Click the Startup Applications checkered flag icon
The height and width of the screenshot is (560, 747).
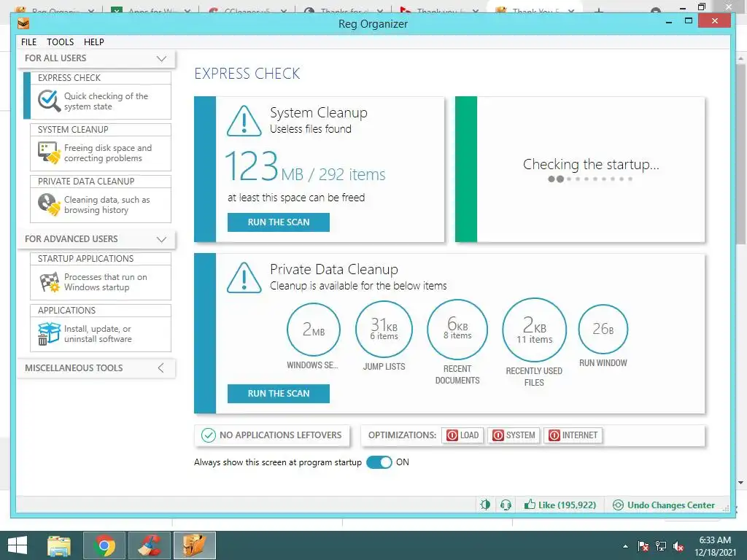point(49,282)
